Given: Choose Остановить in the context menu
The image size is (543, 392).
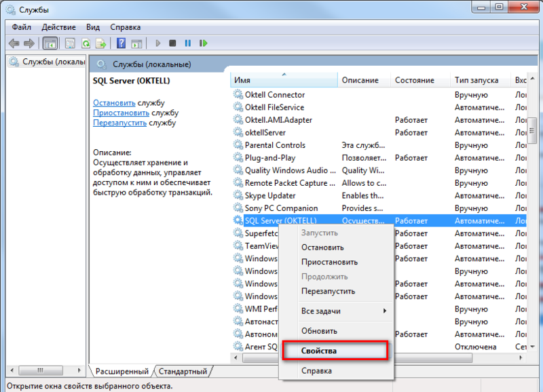Looking at the screenshot, I should point(336,248).
